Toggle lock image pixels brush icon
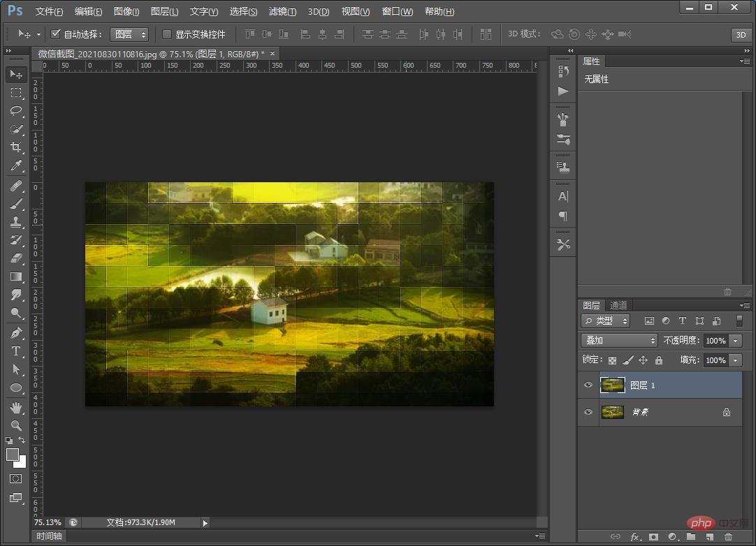 [x=627, y=360]
